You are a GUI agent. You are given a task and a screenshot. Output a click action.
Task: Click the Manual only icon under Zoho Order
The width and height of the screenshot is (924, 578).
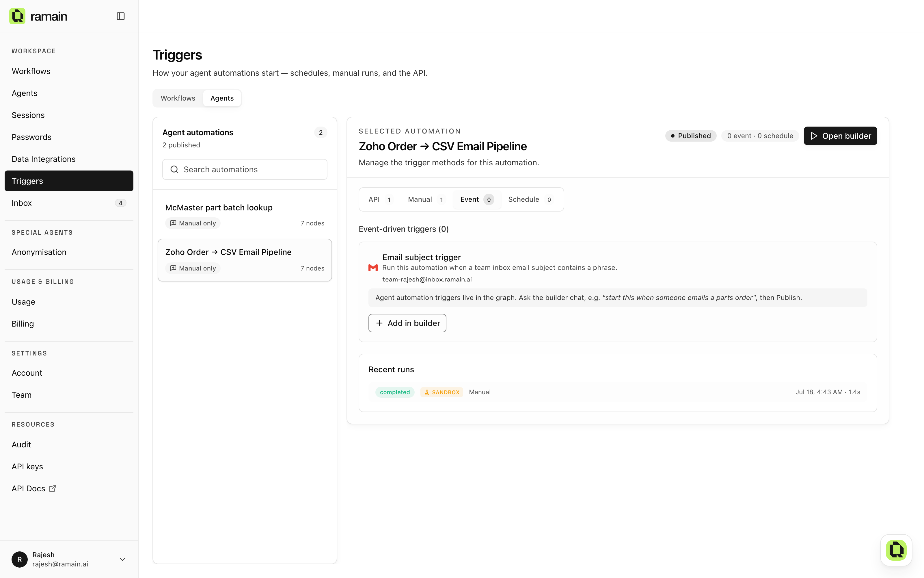173,268
